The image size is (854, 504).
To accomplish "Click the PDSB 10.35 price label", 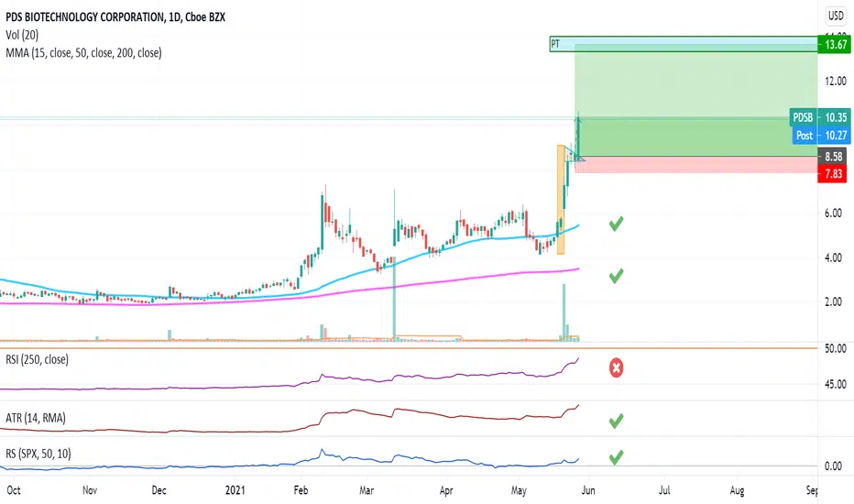I will (818, 117).
